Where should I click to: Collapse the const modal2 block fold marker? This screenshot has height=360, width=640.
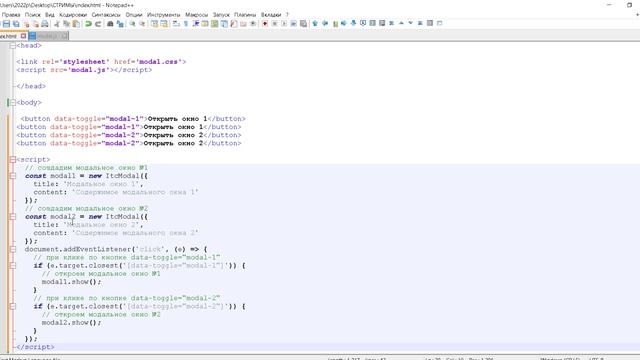(13, 217)
